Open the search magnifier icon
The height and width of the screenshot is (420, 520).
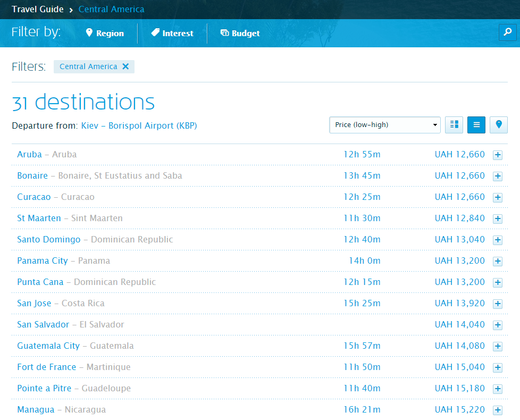[507, 32]
